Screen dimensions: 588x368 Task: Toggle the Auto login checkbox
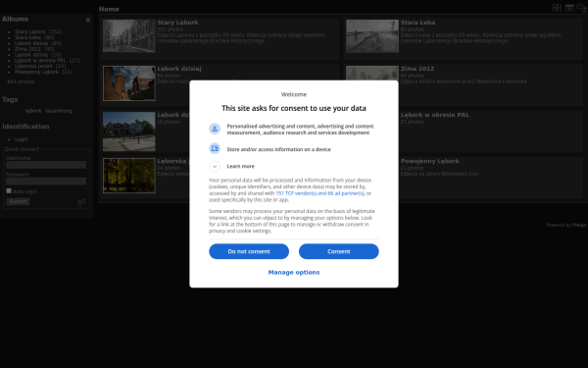click(9, 190)
